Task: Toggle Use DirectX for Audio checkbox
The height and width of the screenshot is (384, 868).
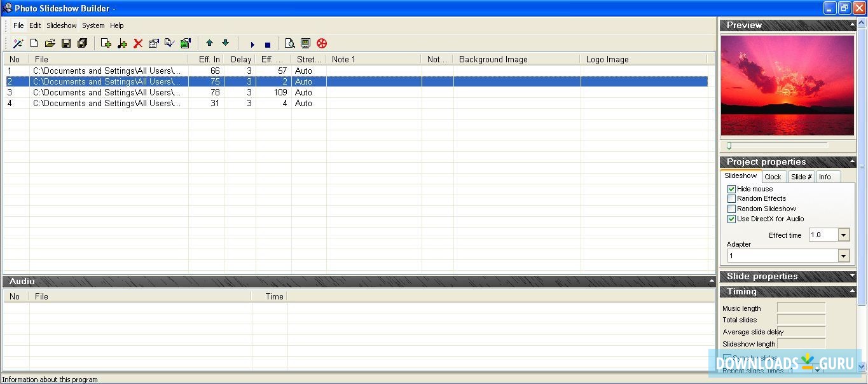Action: click(731, 219)
